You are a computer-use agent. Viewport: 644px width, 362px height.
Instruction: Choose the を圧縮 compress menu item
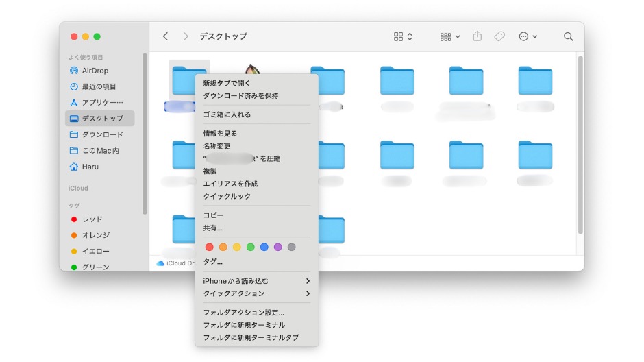coord(257,158)
